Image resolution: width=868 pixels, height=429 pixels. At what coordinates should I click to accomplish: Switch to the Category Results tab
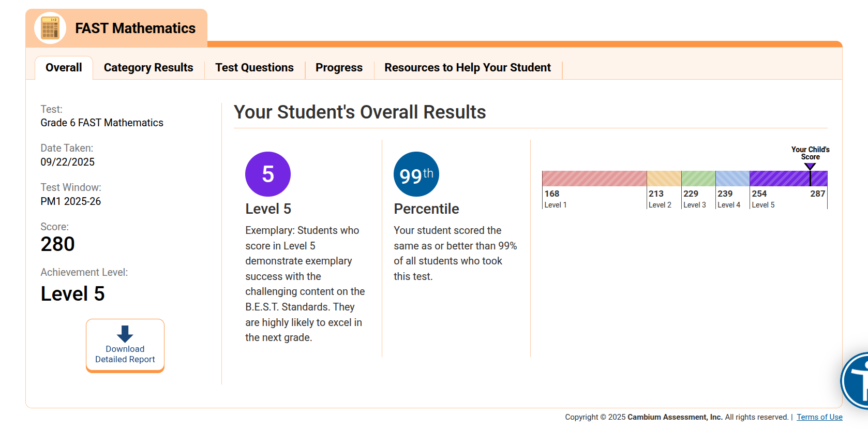[x=148, y=67]
